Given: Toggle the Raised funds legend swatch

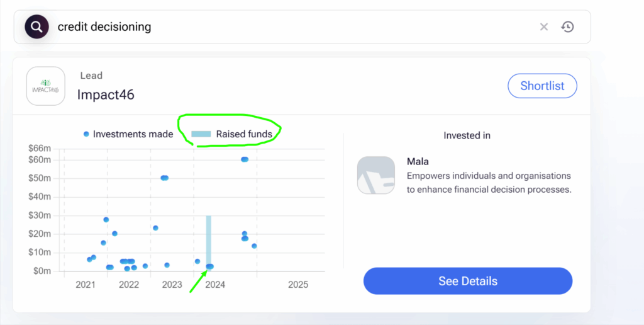Looking at the screenshot, I should click(201, 134).
